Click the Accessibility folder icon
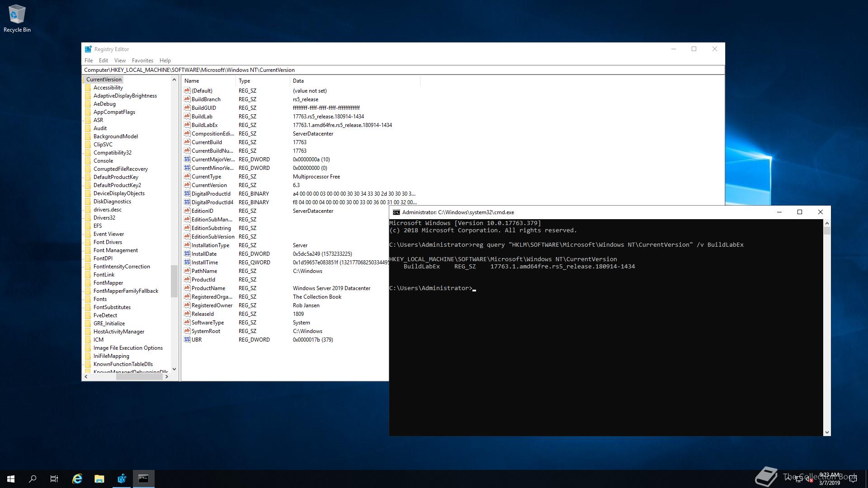The width and height of the screenshot is (868, 488). 88,88
